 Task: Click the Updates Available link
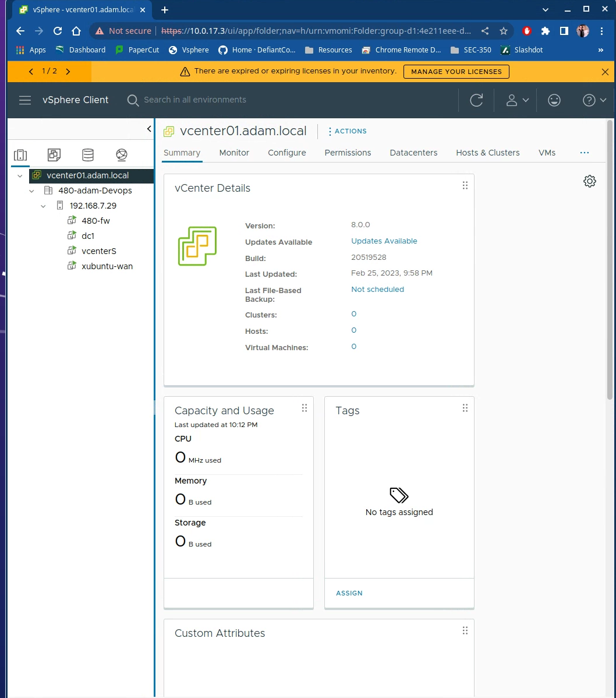[x=384, y=241]
